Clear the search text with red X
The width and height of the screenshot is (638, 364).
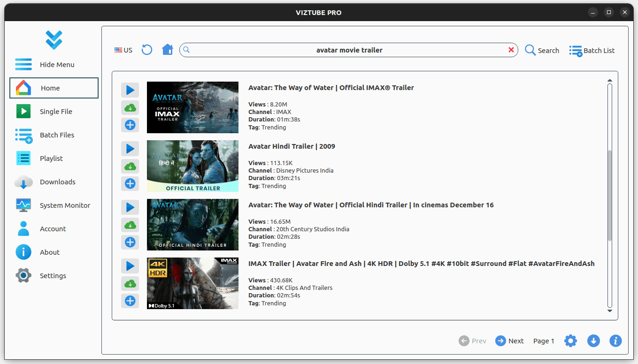[x=511, y=50]
